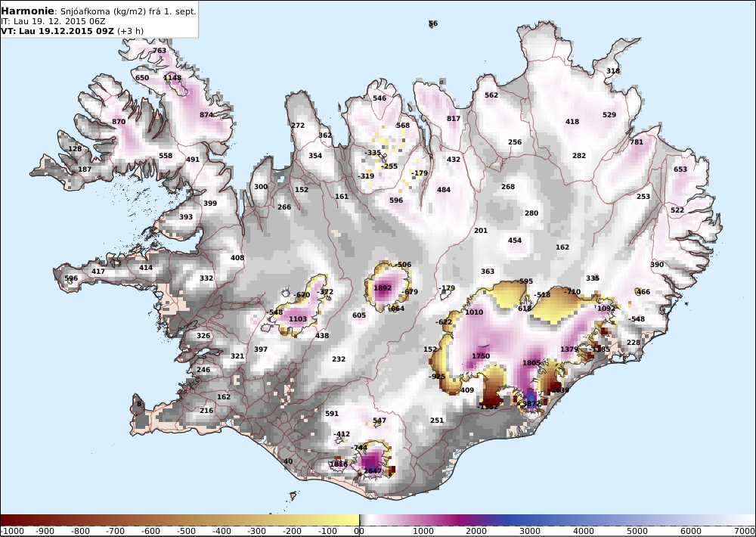Select the value 781 in the northeast
The image size is (756, 537).
pos(637,142)
